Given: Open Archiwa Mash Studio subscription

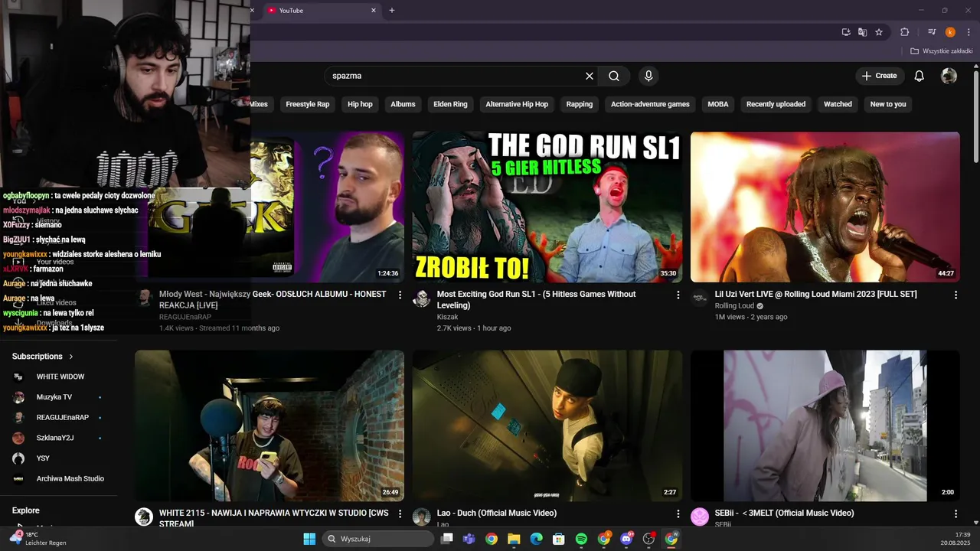Looking at the screenshot, I should click(x=59, y=478).
